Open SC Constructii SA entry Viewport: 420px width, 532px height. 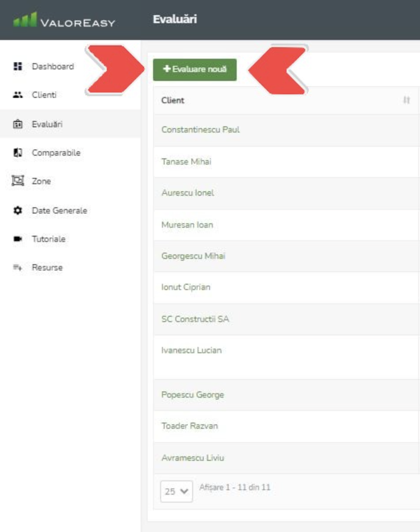coord(195,319)
